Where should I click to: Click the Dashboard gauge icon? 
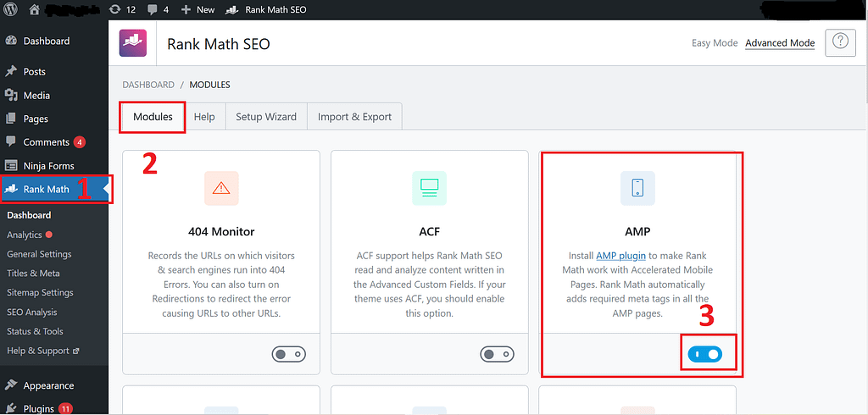pos(11,41)
